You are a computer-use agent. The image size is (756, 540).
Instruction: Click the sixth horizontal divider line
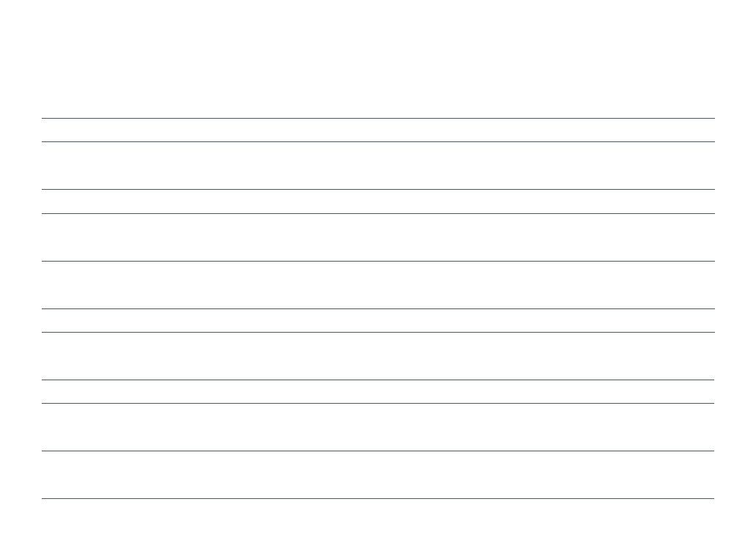click(378, 308)
